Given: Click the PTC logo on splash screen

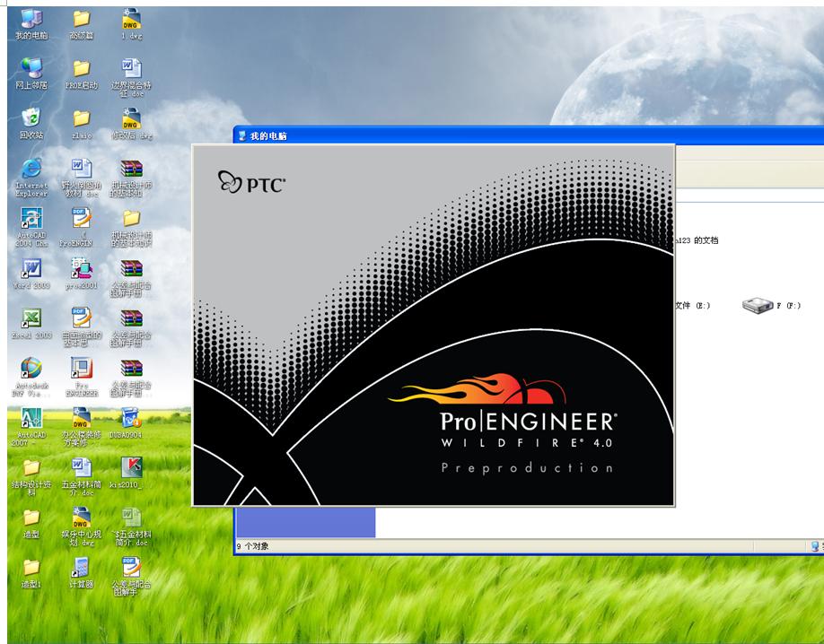Looking at the screenshot, I should pyautogui.click(x=251, y=182).
